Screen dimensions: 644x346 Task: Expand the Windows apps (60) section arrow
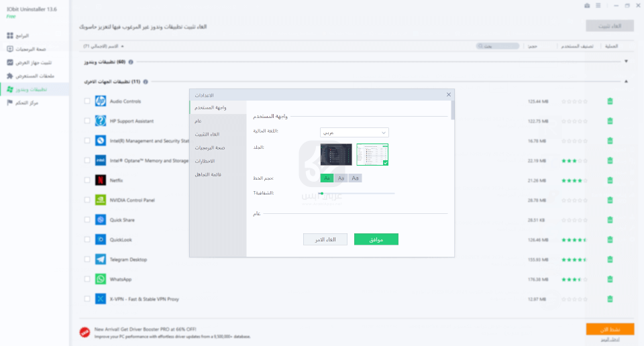(626, 62)
